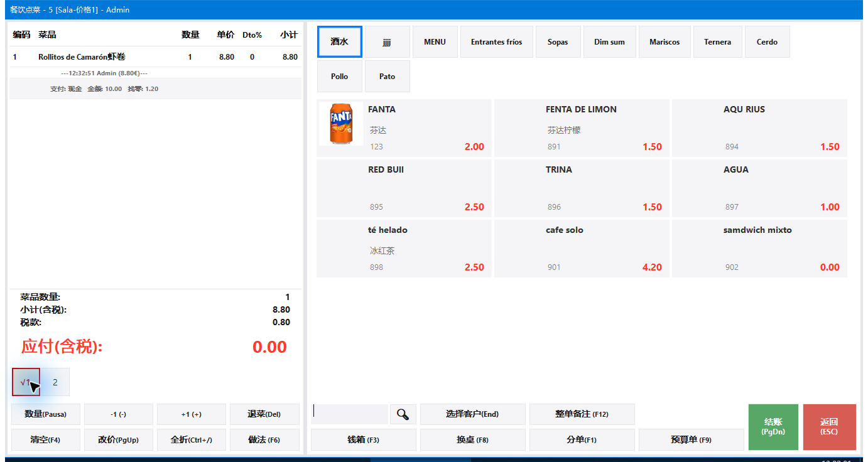Select split ticket √1
This screenshot has width=868, height=462.
tap(26, 382)
